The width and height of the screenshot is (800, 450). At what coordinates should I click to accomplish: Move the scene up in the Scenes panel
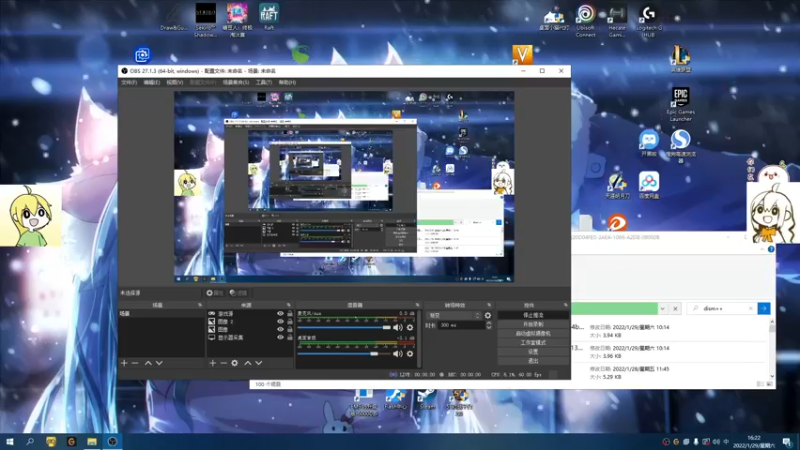click(x=148, y=363)
